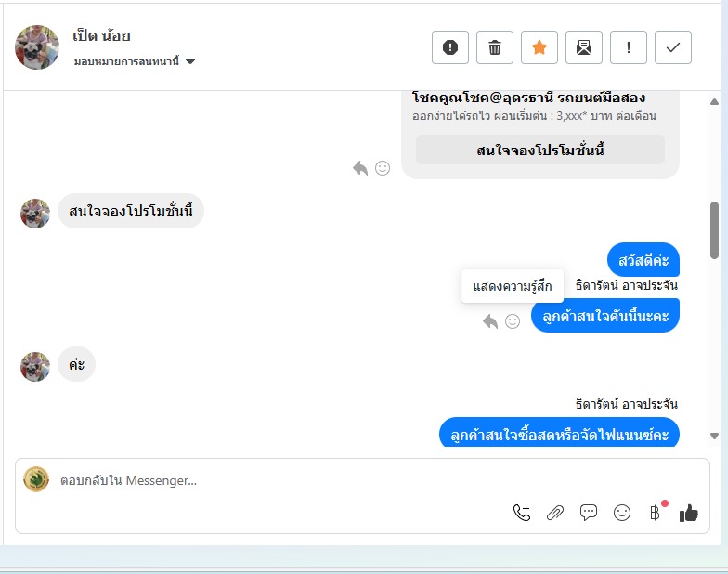Mark conversation as unread with the envelope icon
728x574 pixels.
point(583,46)
